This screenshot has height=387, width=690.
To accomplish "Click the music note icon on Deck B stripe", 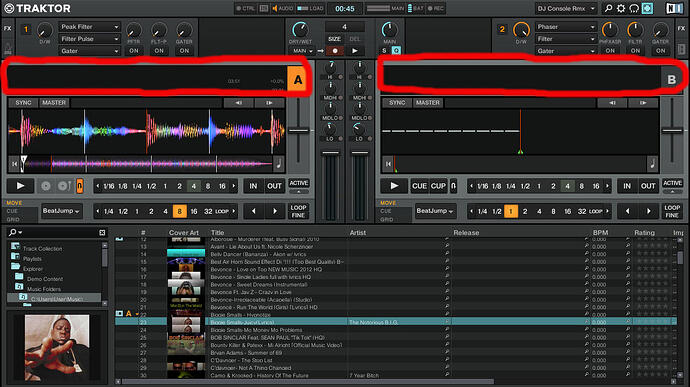I will pyautogui.click(x=652, y=164).
